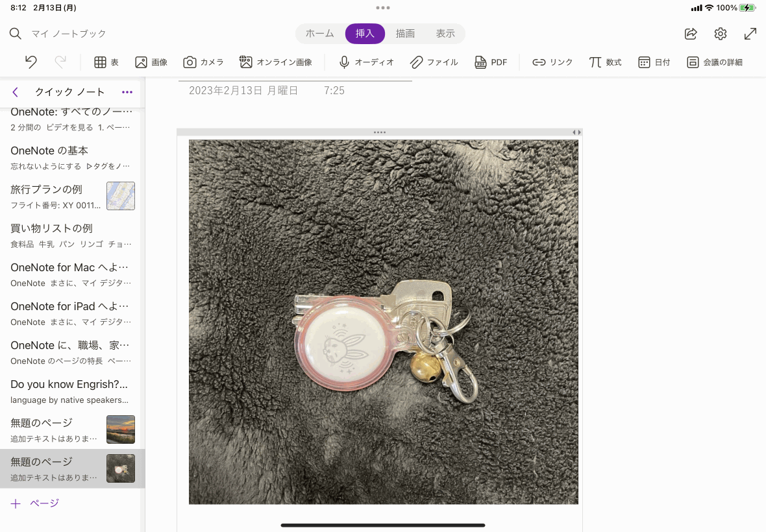Add a new page (+ ページ)

click(x=35, y=503)
